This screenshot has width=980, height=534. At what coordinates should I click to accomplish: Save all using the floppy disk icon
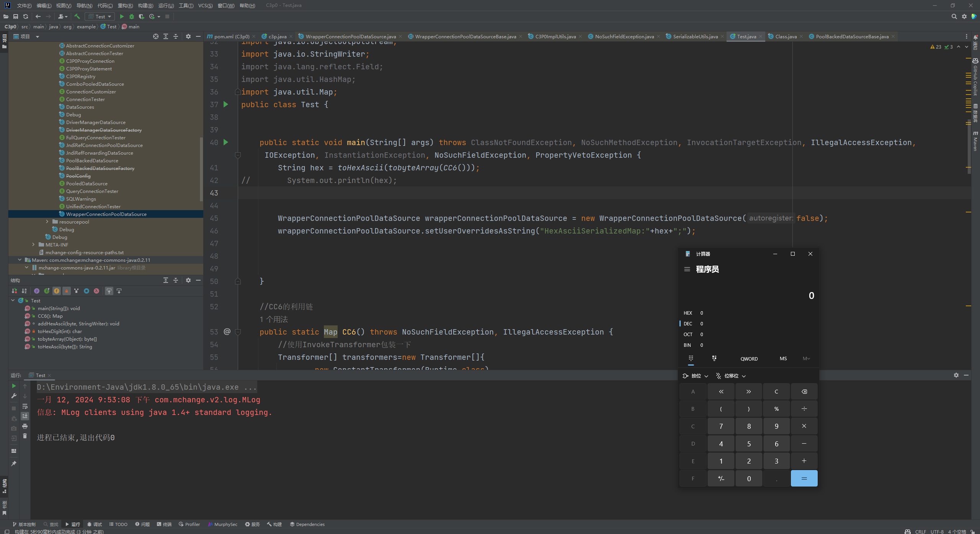pos(16,16)
